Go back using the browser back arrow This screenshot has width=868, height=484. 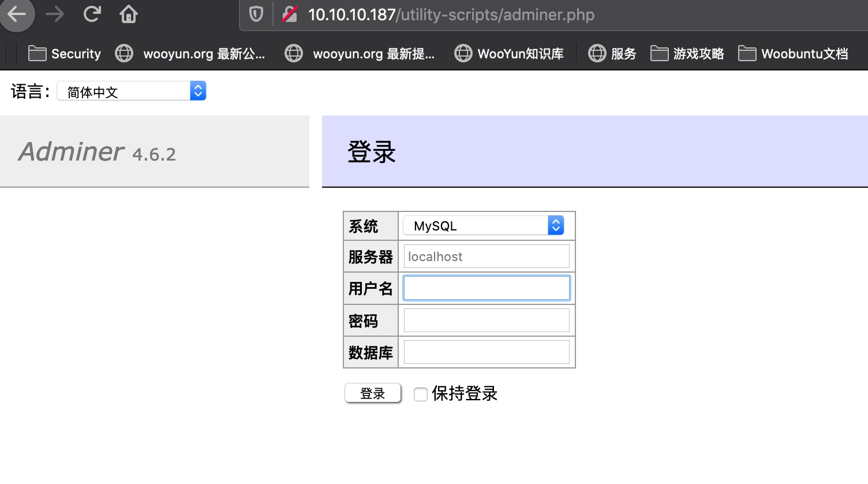(17, 14)
